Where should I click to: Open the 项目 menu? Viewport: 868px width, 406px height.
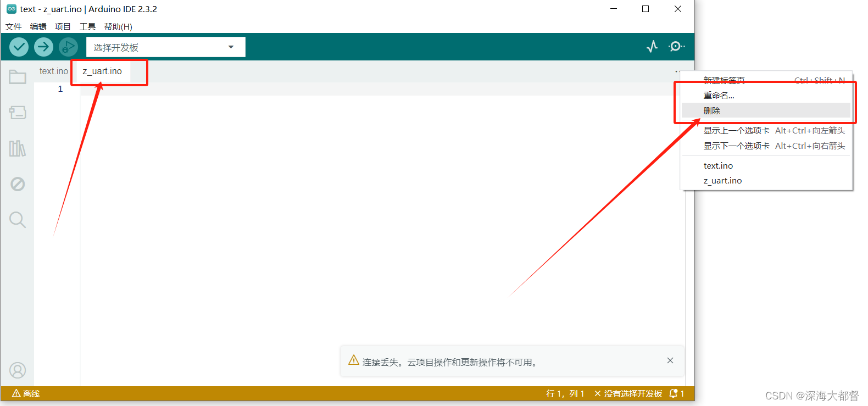[63, 26]
